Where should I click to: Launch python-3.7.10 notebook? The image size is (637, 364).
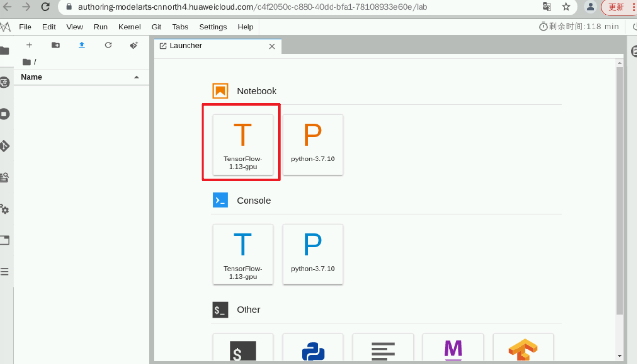(x=313, y=145)
